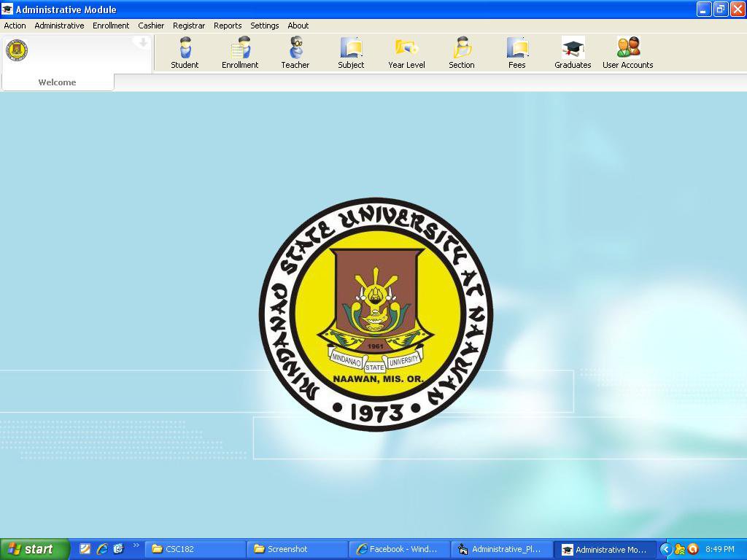Open the Registrar menu
Image resolution: width=747 pixels, height=560 pixels.
point(189,26)
